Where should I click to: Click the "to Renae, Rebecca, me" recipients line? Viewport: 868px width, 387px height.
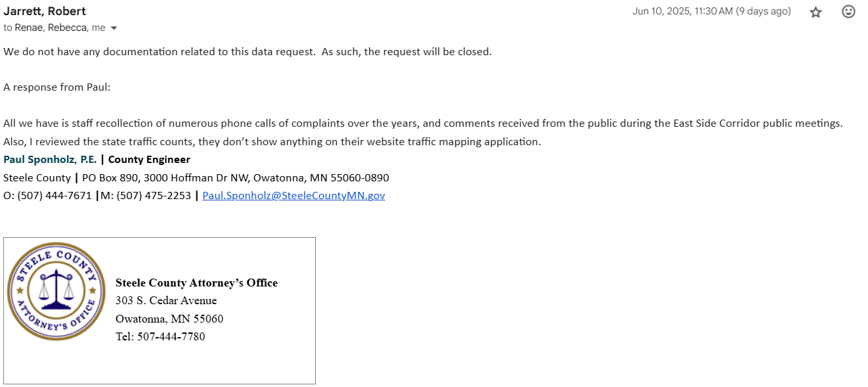click(54, 28)
